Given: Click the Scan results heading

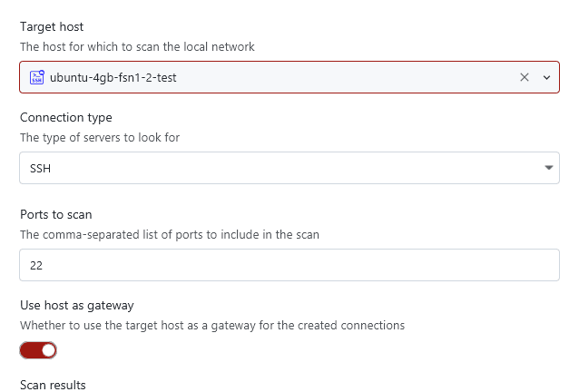Looking at the screenshot, I should 53,385.
